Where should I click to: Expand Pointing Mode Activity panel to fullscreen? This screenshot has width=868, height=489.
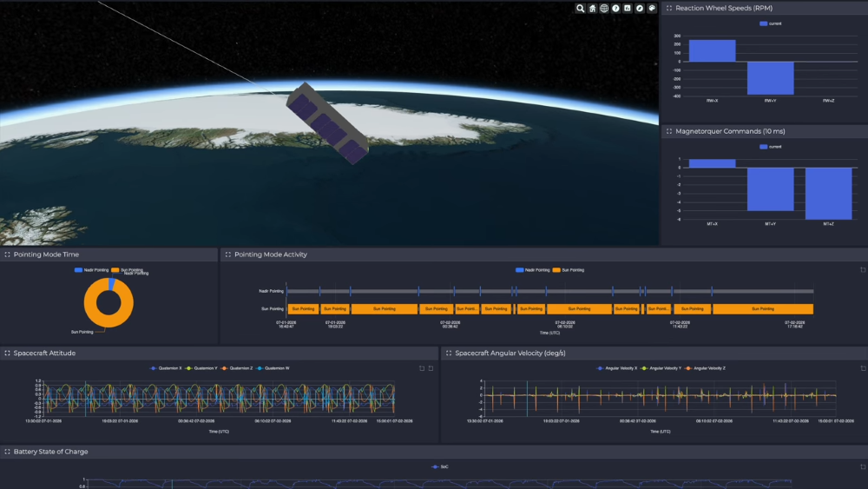pyautogui.click(x=227, y=254)
